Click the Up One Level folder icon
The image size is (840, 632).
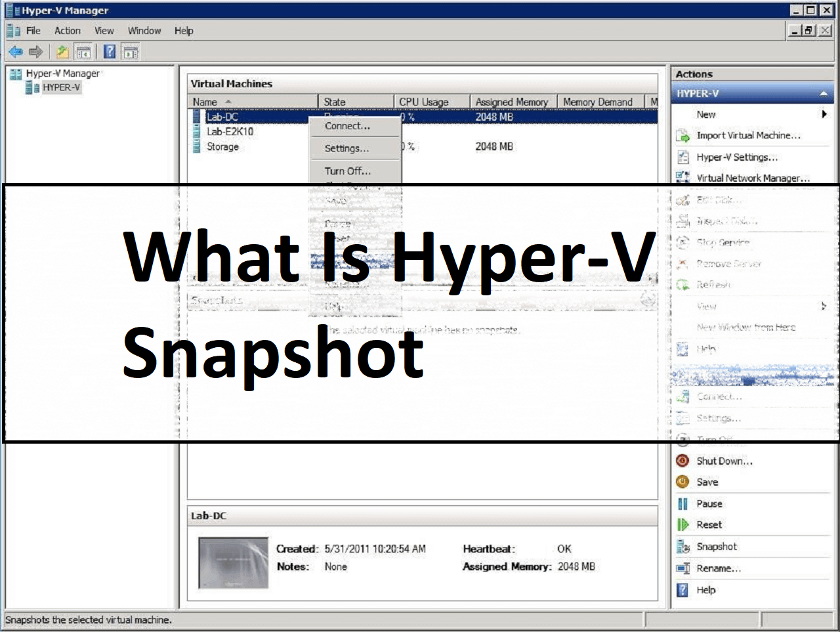tap(62, 52)
